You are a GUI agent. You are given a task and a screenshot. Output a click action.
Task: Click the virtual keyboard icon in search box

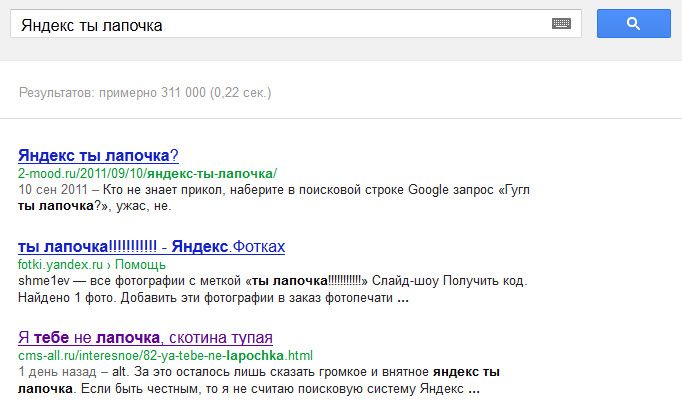pyautogui.click(x=560, y=24)
